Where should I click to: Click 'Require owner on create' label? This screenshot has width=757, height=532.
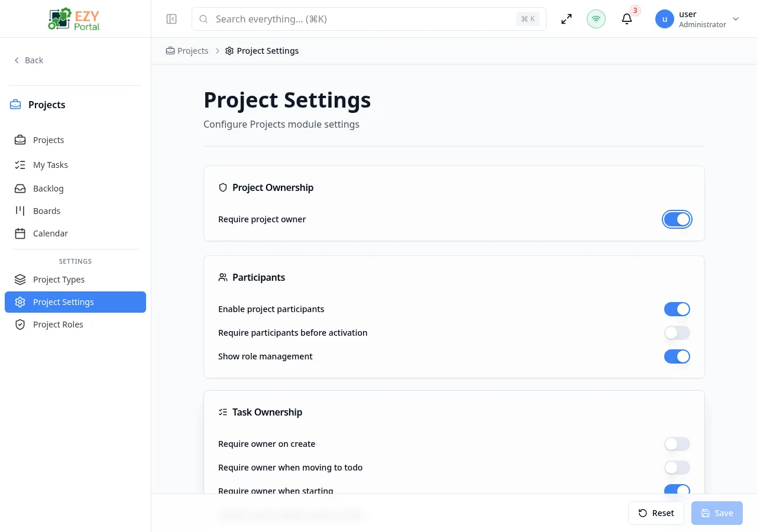267,444
